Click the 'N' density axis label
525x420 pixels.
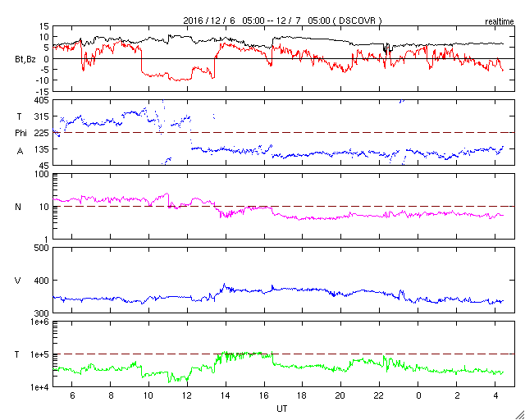(x=18, y=207)
